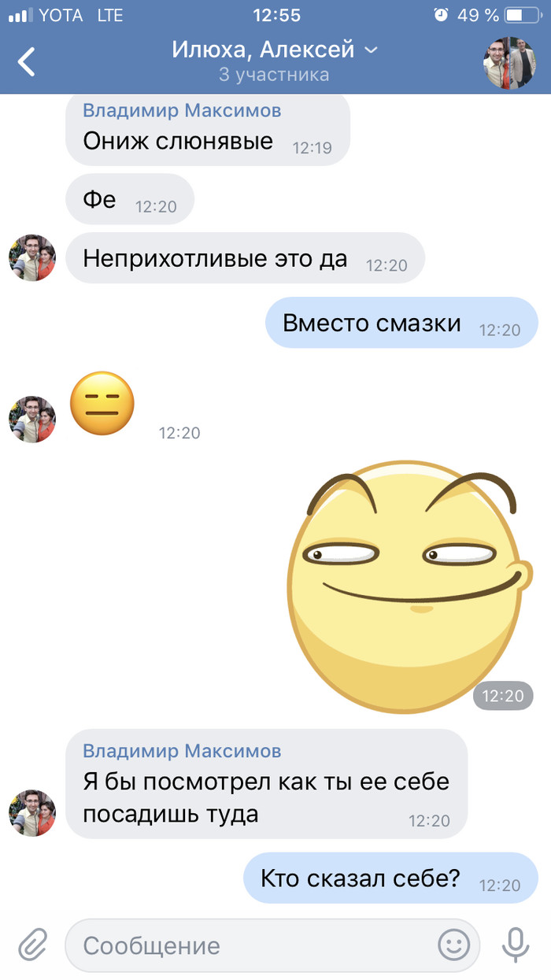Select the Кто сказал себе? message bubble

tap(390, 878)
